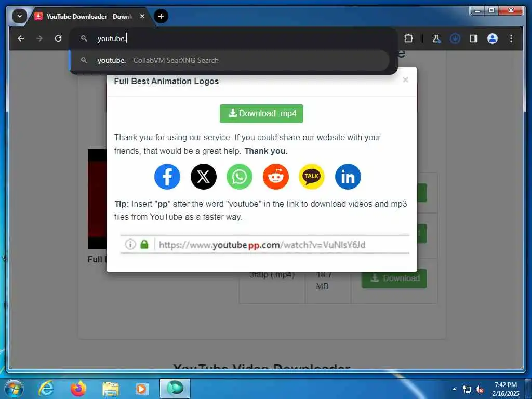This screenshot has width=532, height=399.
Task: Close the Full Best Animation Logos dialog
Action: click(405, 79)
